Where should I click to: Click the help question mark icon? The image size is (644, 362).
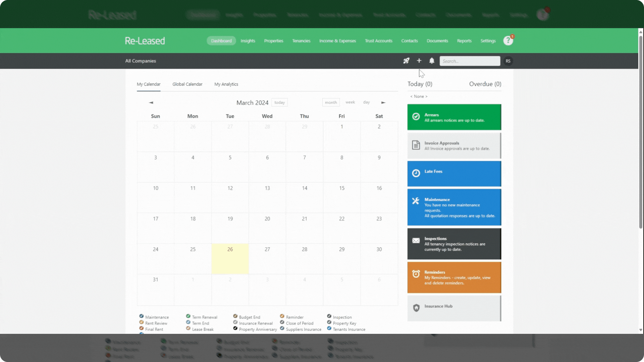508,40
